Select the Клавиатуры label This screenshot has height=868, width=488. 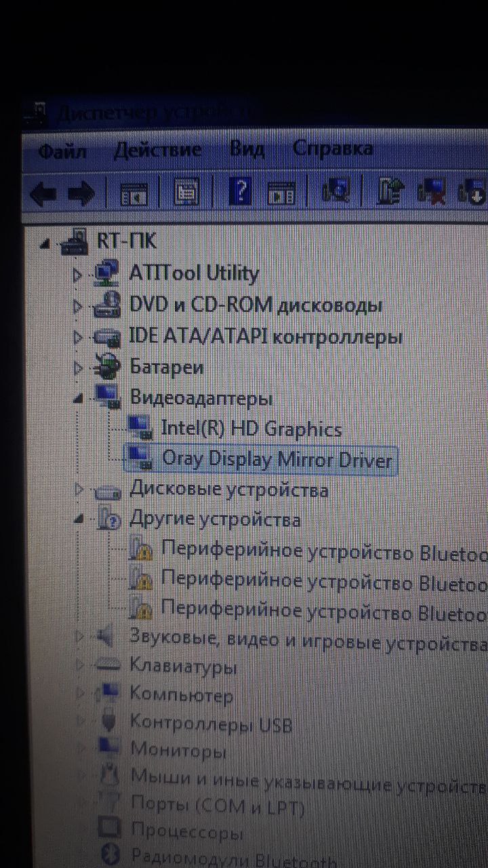(184, 667)
